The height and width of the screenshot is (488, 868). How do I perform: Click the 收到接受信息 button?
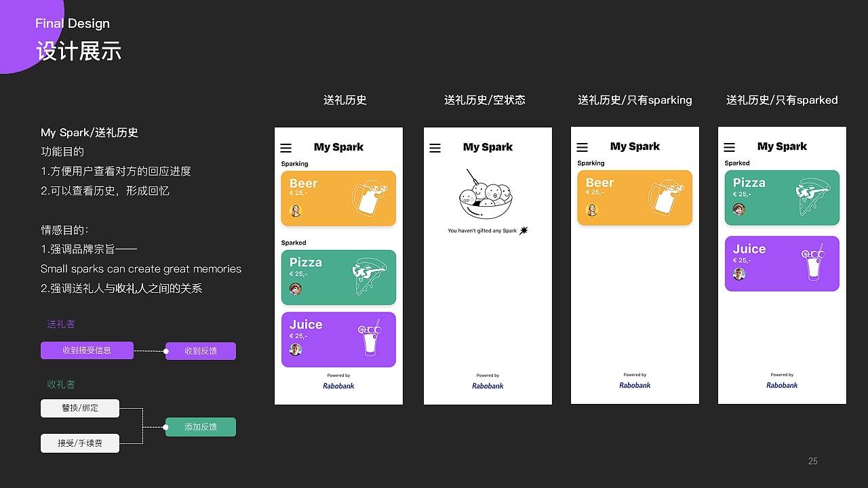click(x=87, y=350)
